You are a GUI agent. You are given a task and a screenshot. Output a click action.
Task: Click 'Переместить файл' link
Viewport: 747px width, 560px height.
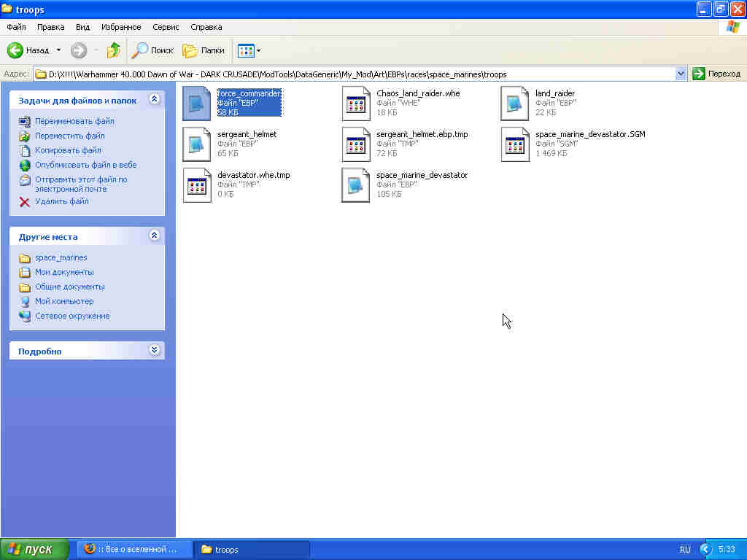[x=70, y=136]
